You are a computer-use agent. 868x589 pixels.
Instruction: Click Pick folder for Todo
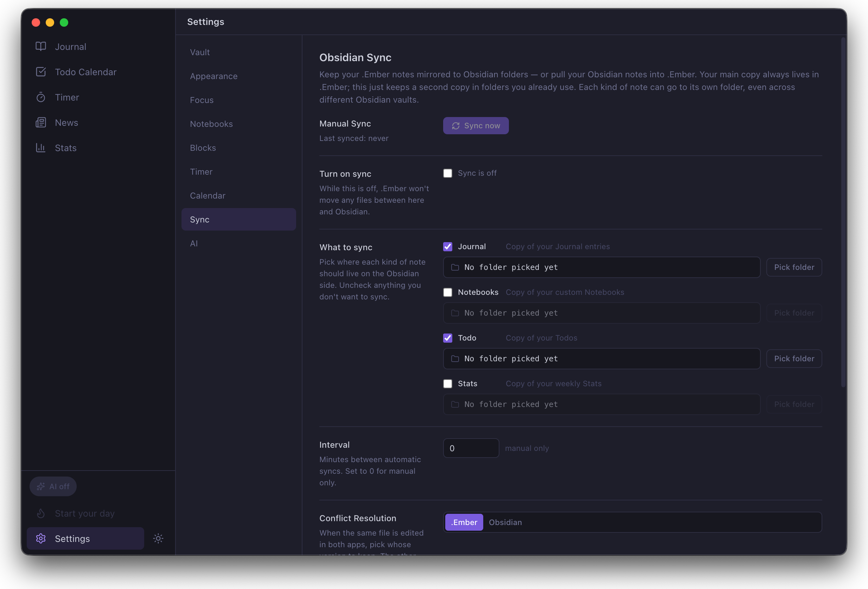coord(794,359)
